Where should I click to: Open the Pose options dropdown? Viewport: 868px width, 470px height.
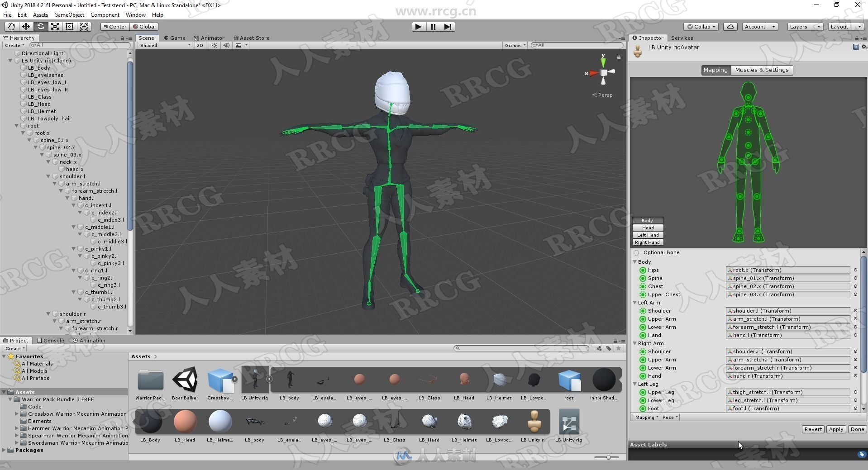pos(670,418)
